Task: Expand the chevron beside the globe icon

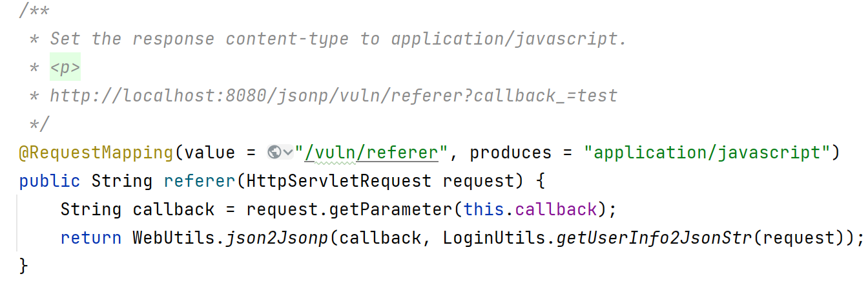Action: (x=287, y=153)
